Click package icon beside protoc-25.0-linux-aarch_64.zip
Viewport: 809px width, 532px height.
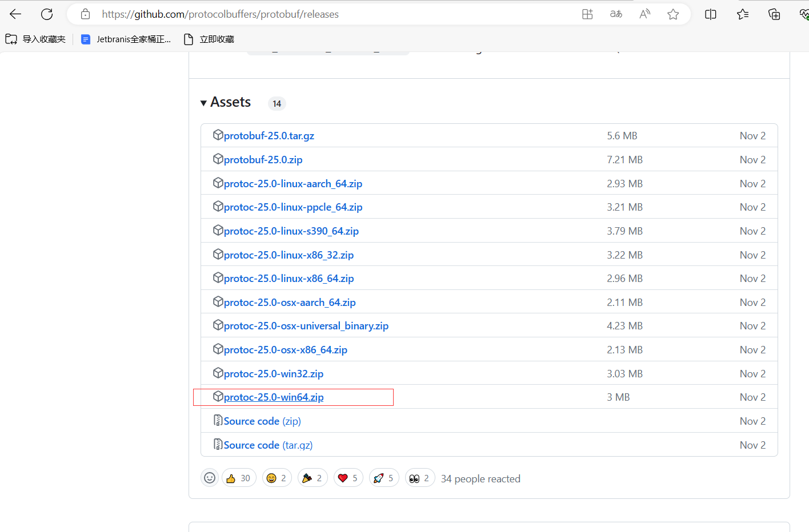(218, 183)
